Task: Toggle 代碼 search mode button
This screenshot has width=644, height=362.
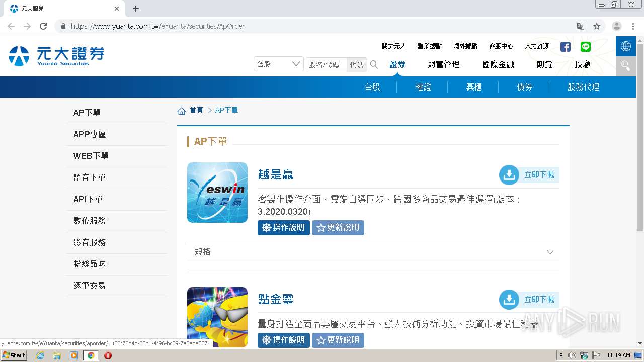Action: click(x=357, y=65)
